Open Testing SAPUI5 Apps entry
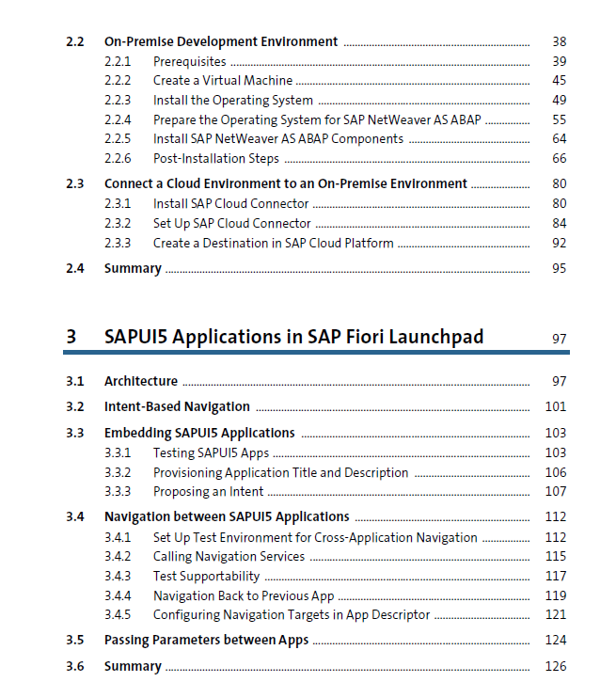The image size is (616, 682). tap(212, 453)
